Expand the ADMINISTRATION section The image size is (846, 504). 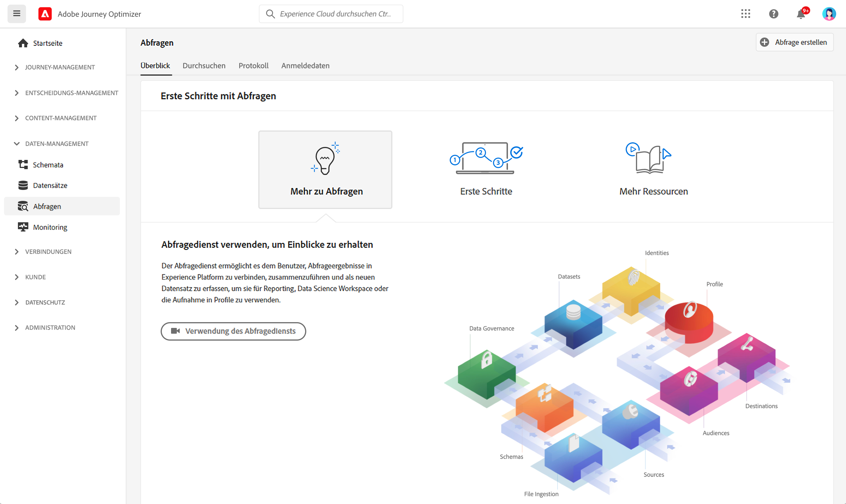(x=50, y=328)
